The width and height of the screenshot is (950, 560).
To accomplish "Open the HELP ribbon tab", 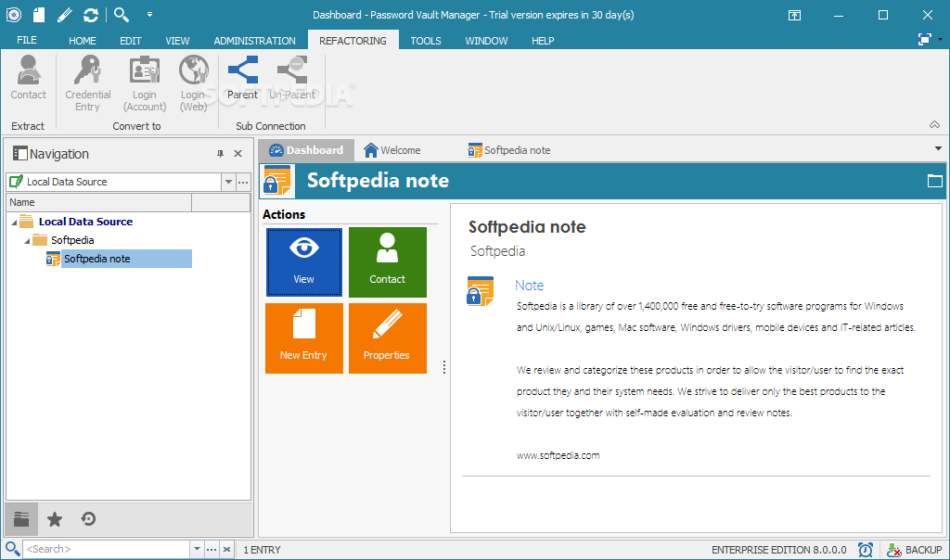I will coord(543,41).
